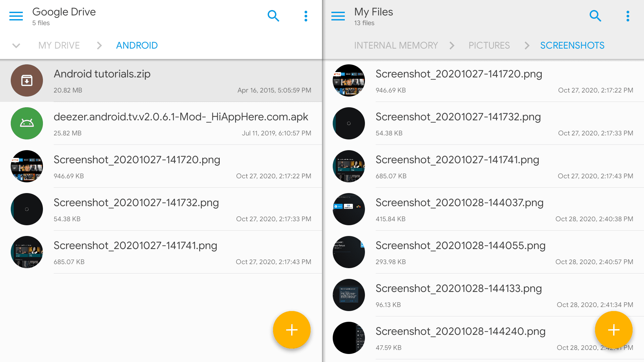The height and width of the screenshot is (362, 644).
Task: Open deezer.android.tv APK file
Action: pos(161,123)
